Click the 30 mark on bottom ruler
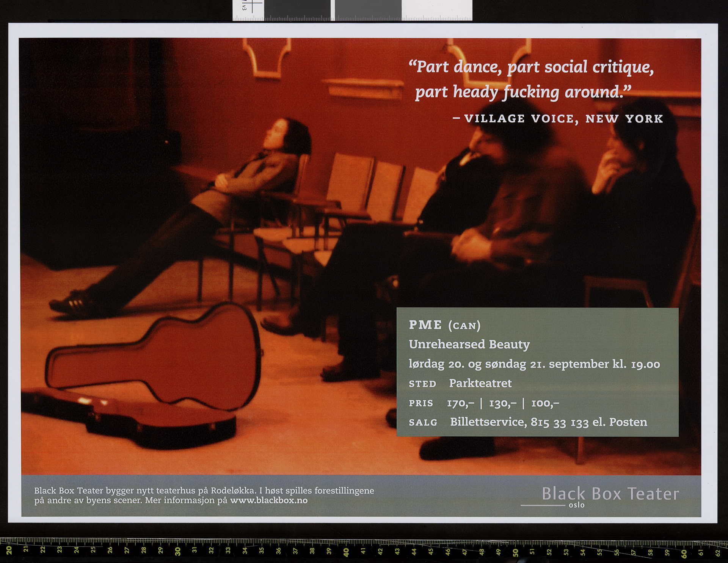The image size is (728, 563). (178, 552)
